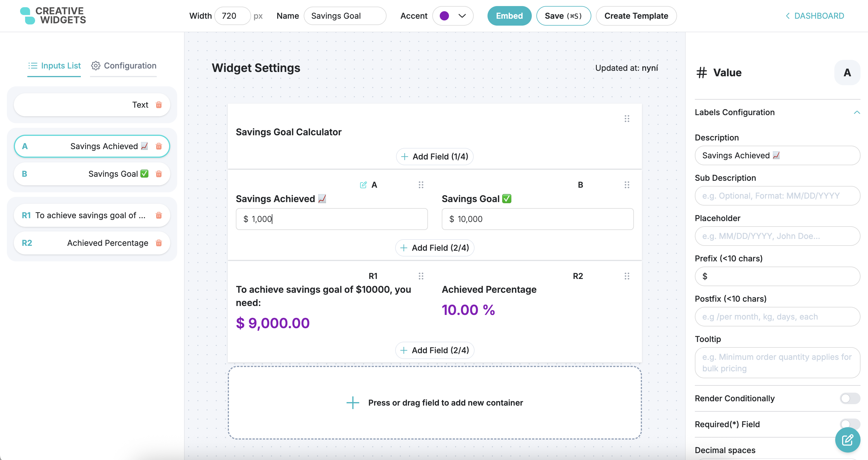Click the Width input field
This screenshot has width=868, height=460.
(x=232, y=16)
